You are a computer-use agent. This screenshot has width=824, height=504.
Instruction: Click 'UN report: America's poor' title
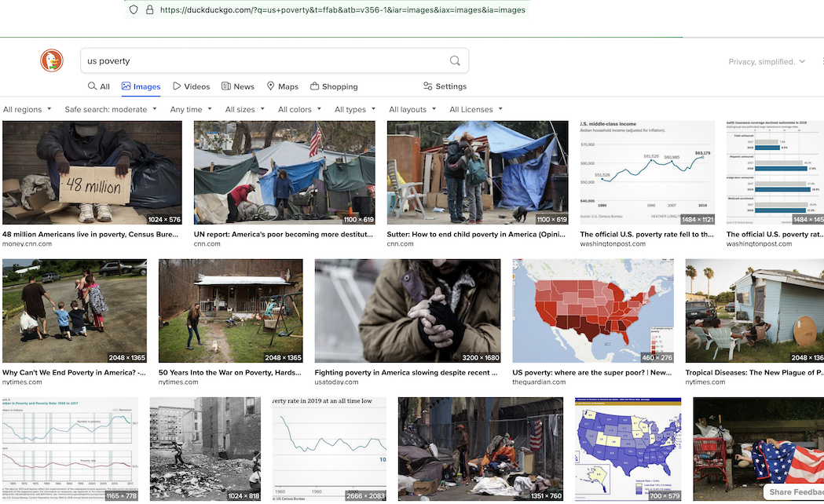[x=284, y=234]
